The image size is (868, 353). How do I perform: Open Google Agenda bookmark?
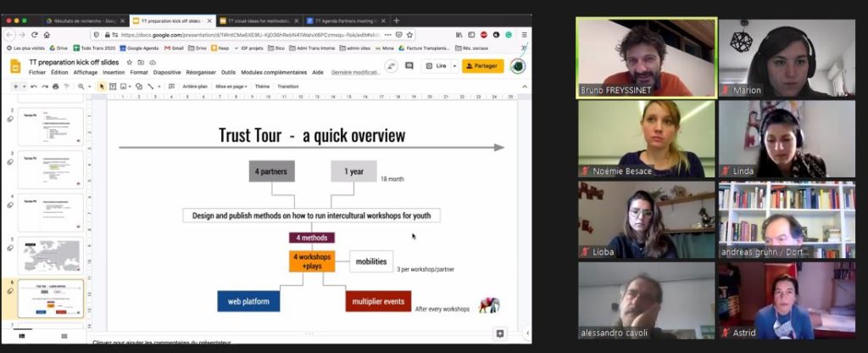tap(140, 48)
